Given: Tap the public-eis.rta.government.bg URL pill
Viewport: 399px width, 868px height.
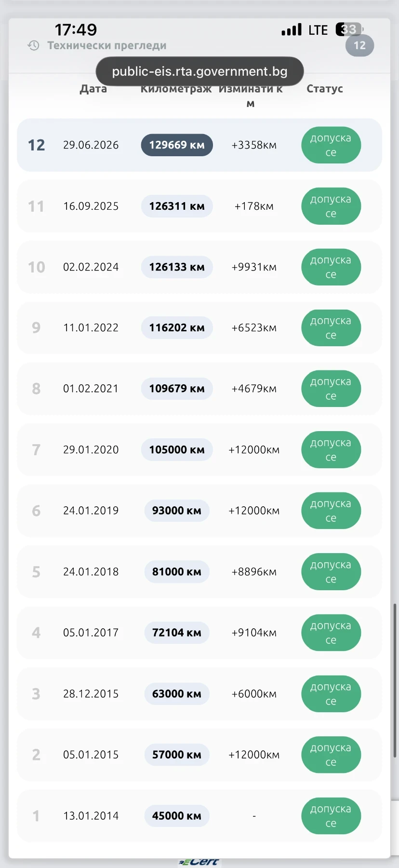Looking at the screenshot, I should [199, 72].
